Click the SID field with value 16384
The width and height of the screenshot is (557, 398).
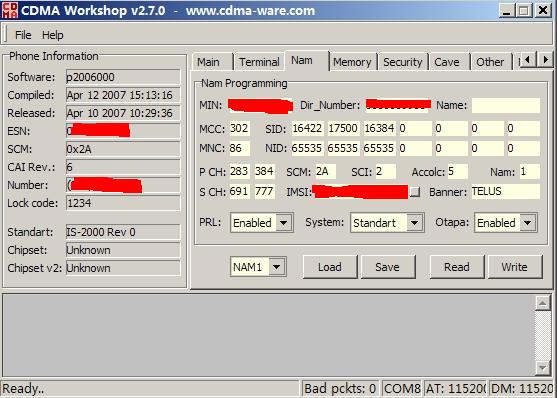[x=379, y=128]
